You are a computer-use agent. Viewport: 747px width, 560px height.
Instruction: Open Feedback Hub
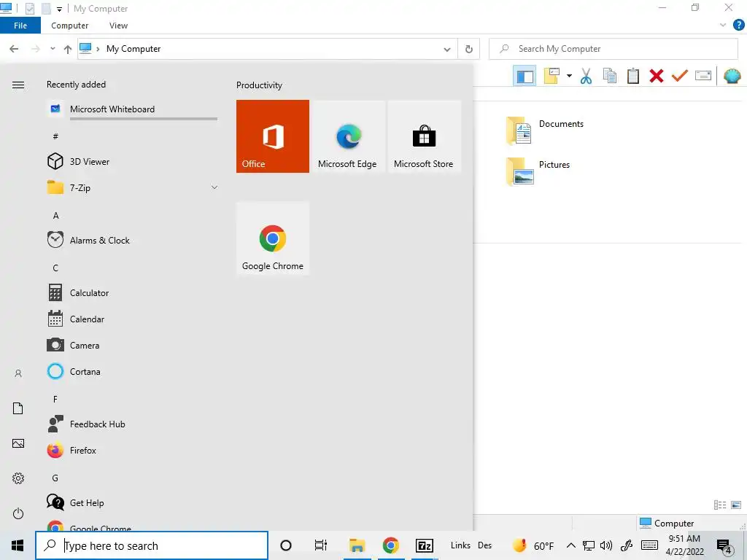pyautogui.click(x=133, y=424)
